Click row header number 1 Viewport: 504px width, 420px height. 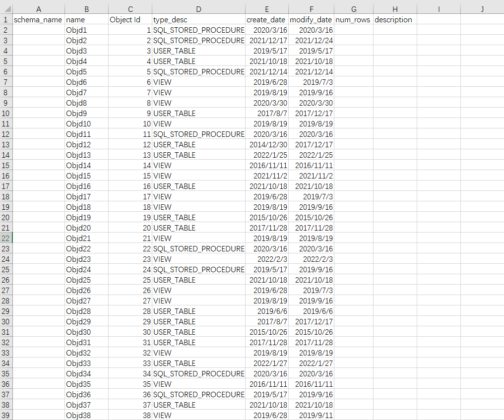pyautogui.click(x=6, y=20)
